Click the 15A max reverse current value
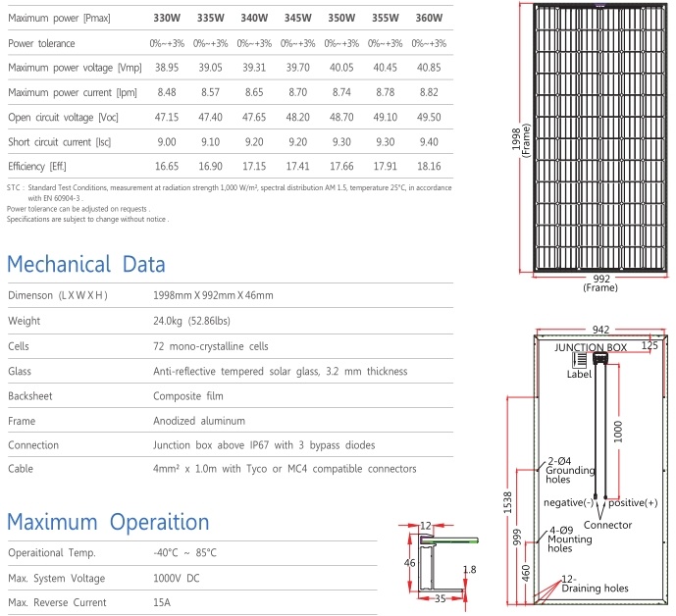The width and height of the screenshot is (676, 616). [x=162, y=602]
